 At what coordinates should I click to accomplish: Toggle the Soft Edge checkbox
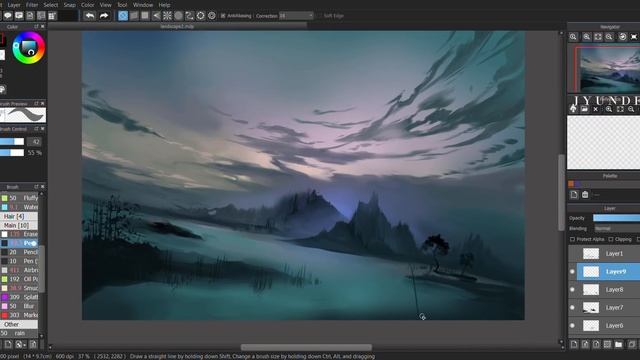tap(319, 16)
